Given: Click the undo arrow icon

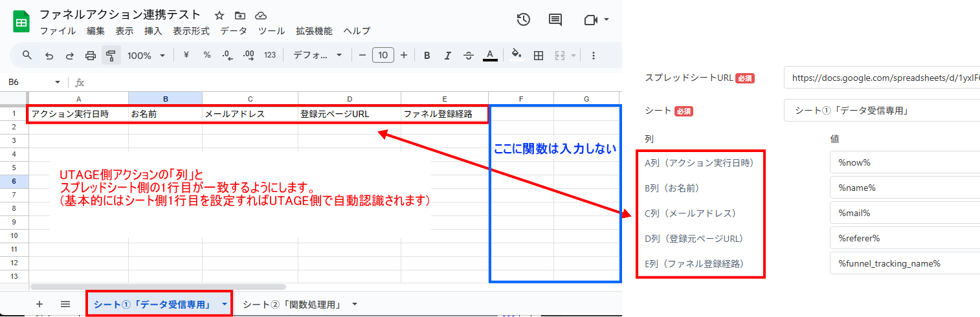Looking at the screenshot, I should tap(49, 56).
